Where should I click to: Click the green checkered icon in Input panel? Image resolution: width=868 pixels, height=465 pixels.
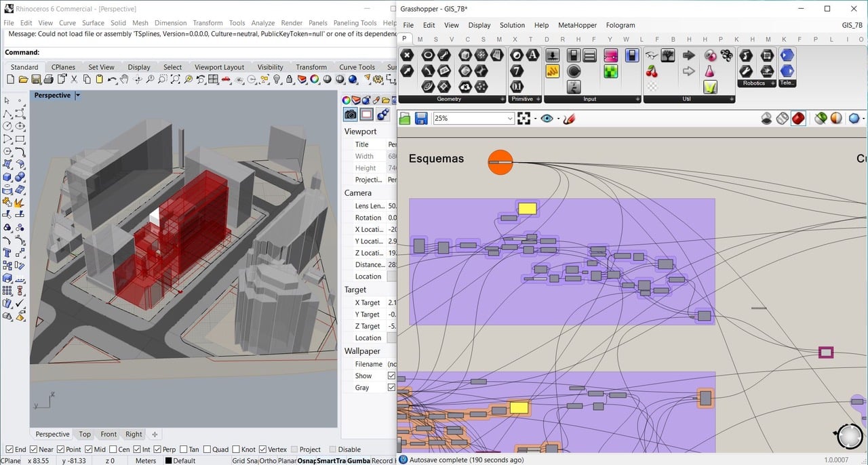coord(611,71)
